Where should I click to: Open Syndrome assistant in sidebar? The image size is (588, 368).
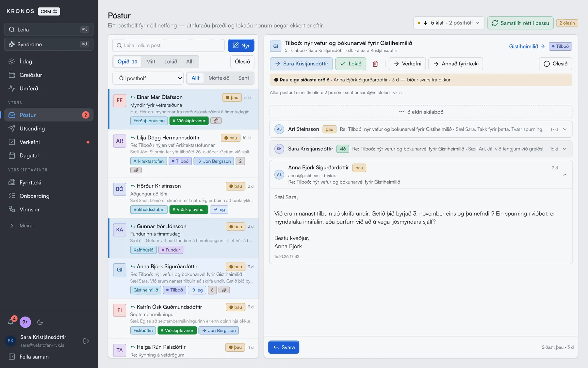point(49,44)
